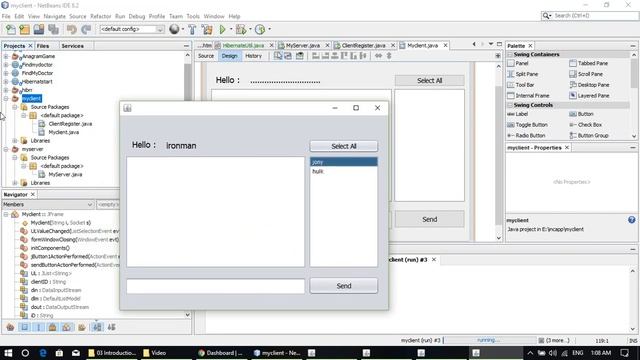Screen dimensions: 640x360
Task: Change horizontal resizability icon
Action: [378, 56]
